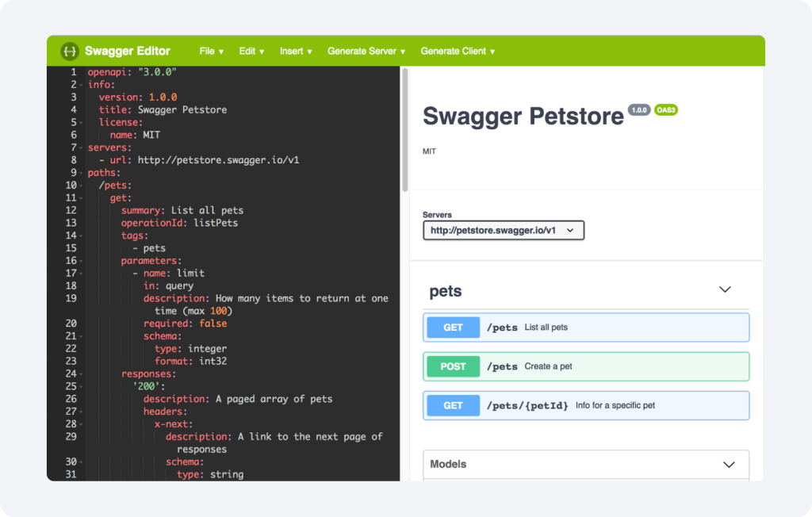Screen dimensions: 812x517
Task: Place cursor on openapi: "3.0.0" line
Action: (132, 72)
